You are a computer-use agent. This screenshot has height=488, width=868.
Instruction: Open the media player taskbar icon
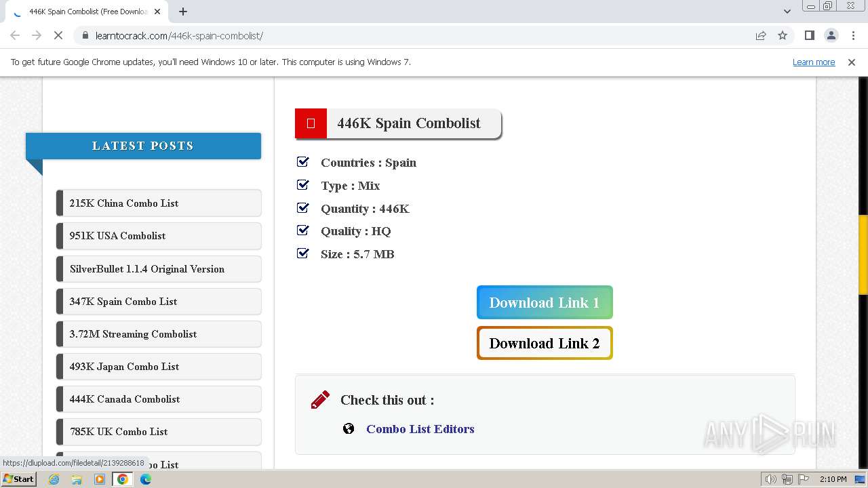(100, 479)
